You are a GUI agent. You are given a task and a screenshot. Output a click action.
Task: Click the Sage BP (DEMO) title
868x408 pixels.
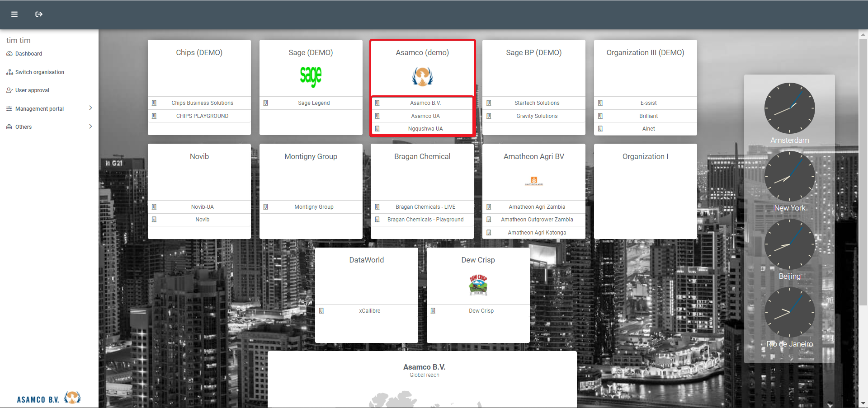point(534,52)
